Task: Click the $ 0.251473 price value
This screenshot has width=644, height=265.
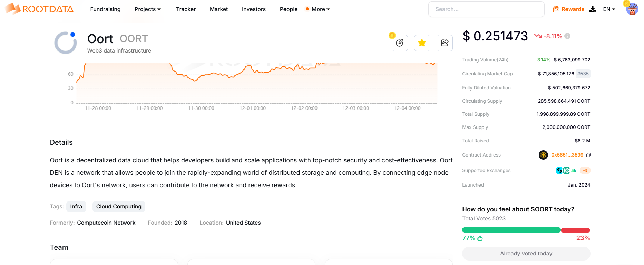Action: 495,36
